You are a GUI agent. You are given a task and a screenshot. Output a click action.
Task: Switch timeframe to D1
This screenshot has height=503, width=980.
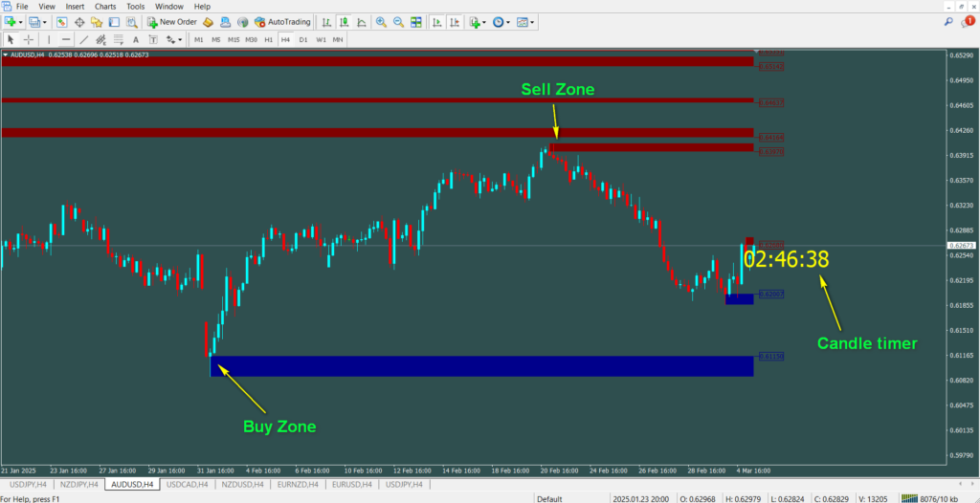tap(303, 40)
